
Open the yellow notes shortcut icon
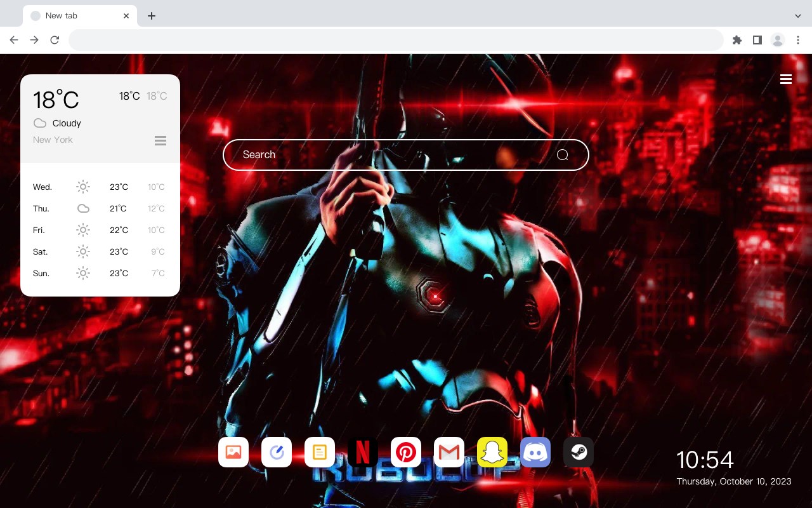click(320, 452)
